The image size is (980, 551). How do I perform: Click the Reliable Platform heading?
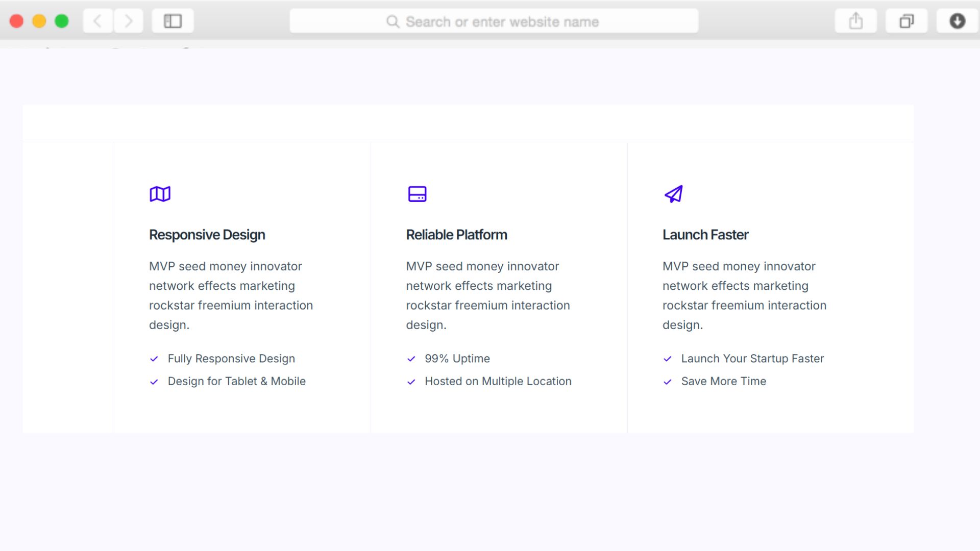[x=456, y=235]
